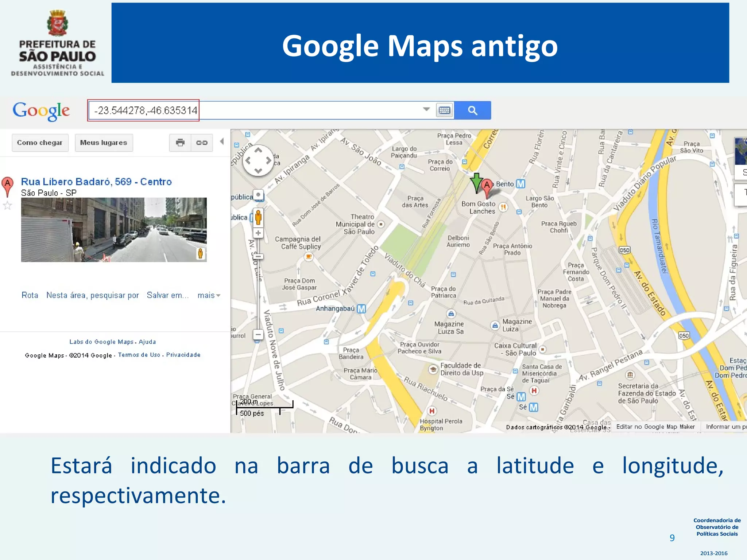747x560 pixels.
Task: Open the Termos de Uso link
Action: pyautogui.click(x=139, y=355)
